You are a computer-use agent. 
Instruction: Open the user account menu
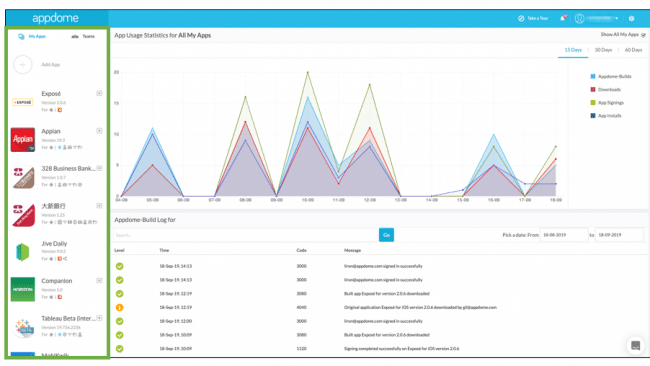click(596, 18)
